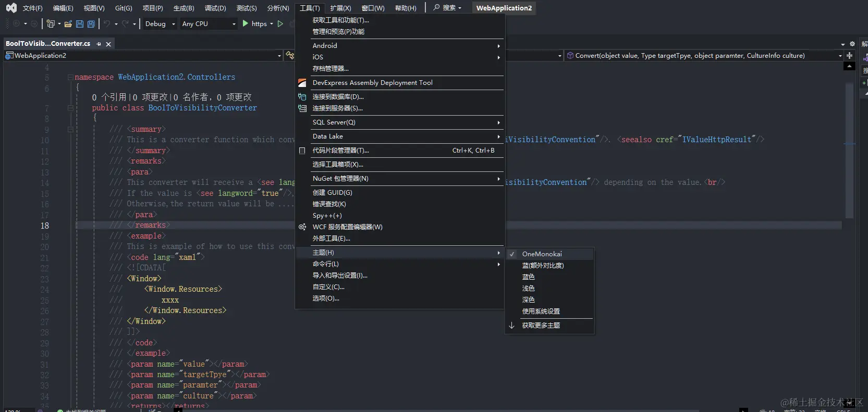
Task: Click the WCF service configuration editor icon
Action: click(x=302, y=227)
